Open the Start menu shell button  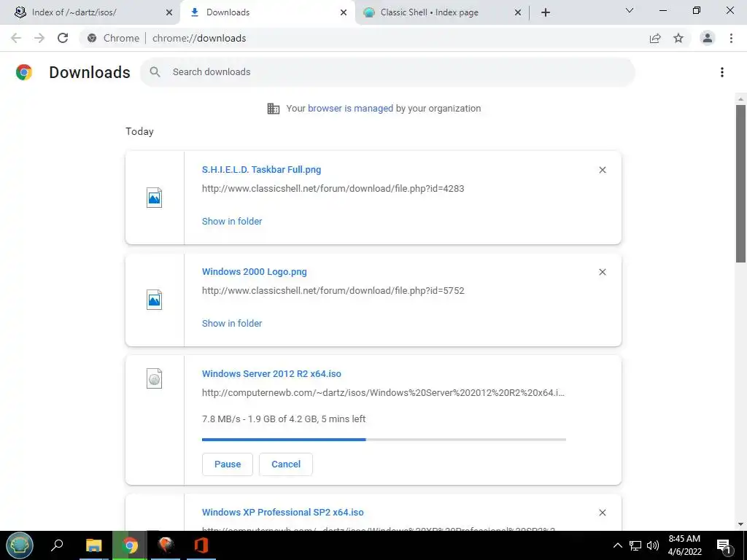(x=20, y=545)
